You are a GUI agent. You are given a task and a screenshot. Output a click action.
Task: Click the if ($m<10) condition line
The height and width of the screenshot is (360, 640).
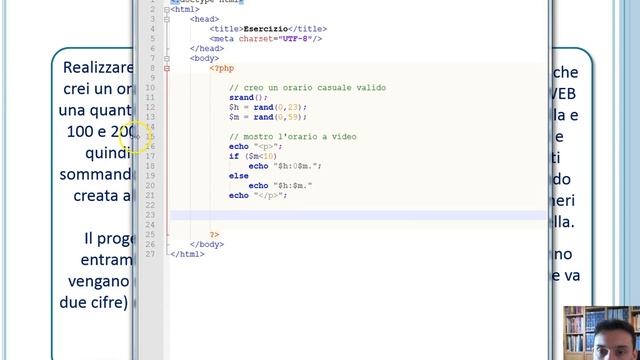click(253, 156)
